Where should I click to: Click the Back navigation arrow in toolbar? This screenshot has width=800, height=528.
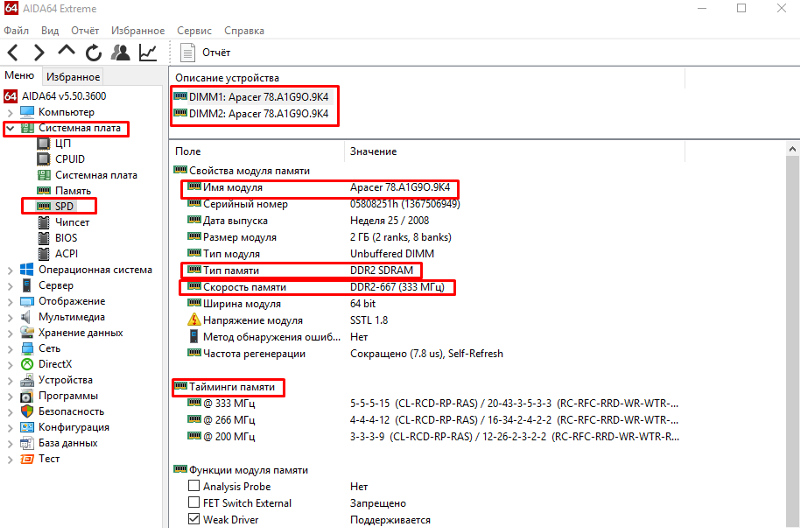tap(13, 52)
